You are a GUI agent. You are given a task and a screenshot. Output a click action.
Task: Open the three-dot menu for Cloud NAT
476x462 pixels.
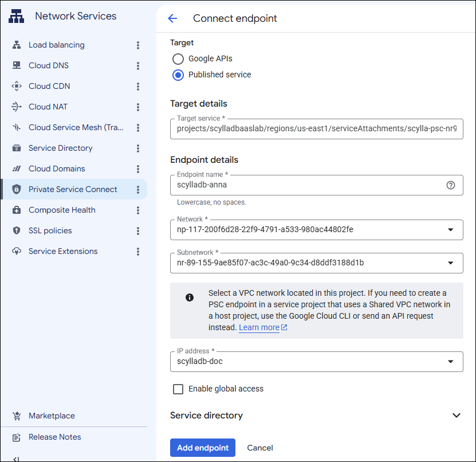coord(138,107)
